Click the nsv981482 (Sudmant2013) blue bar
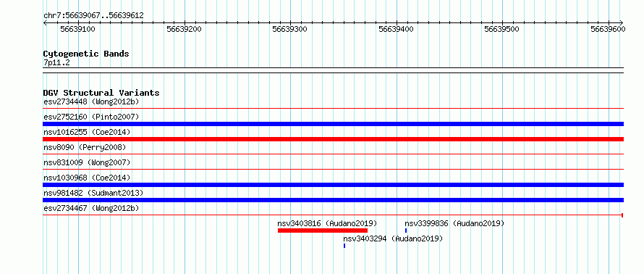Viewport: 644px width, 274px height. [x=333, y=200]
